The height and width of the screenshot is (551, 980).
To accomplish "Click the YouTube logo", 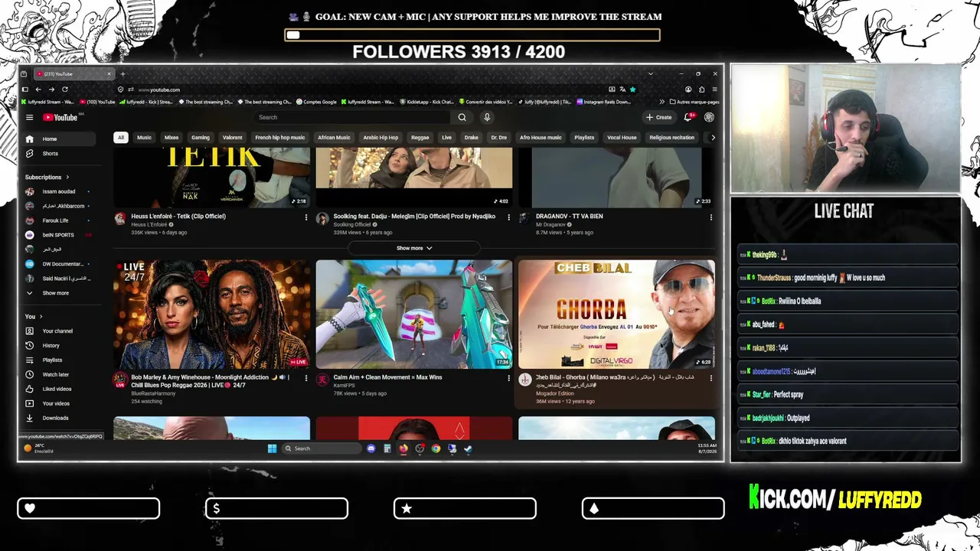I will (x=60, y=117).
